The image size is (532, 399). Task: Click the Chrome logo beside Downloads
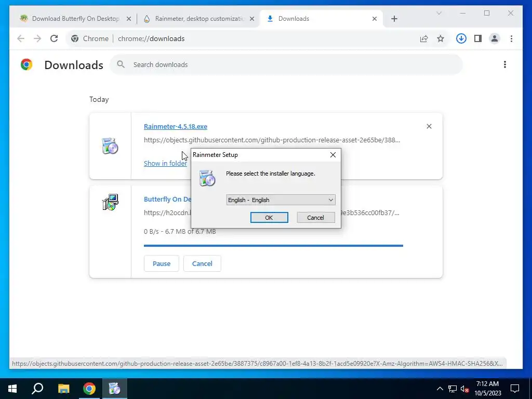[x=26, y=64]
